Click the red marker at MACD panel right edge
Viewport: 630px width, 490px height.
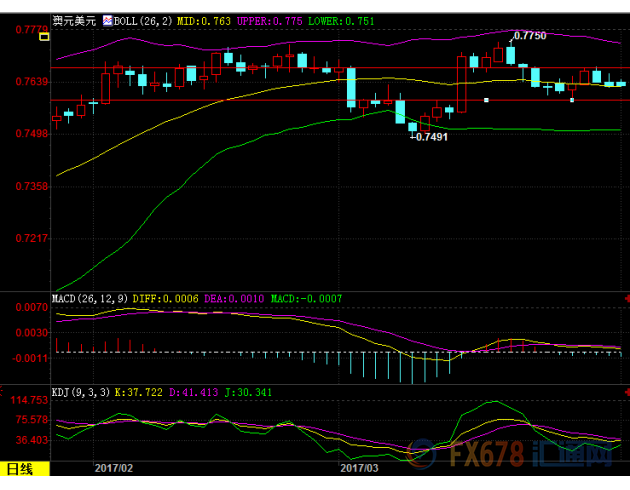click(x=627, y=298)
